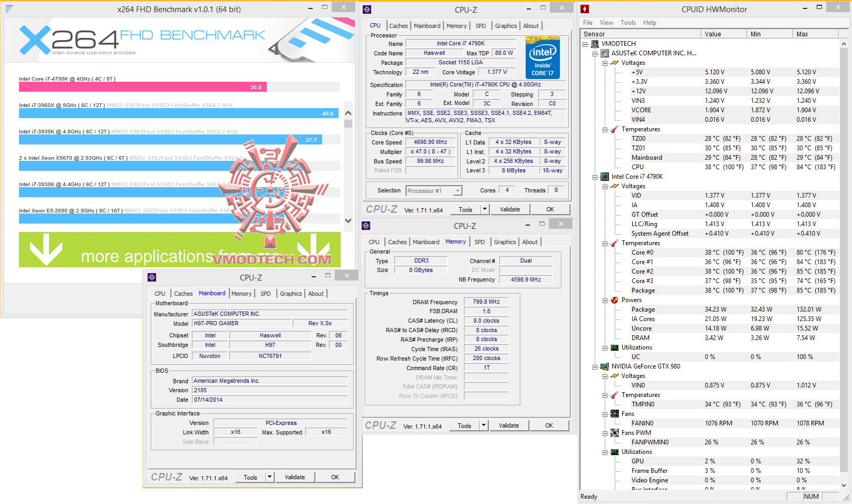The image size is (852, 504).
Task: Collapse the Fans PWM node in HWMonitor
Action: pos(605,433)
